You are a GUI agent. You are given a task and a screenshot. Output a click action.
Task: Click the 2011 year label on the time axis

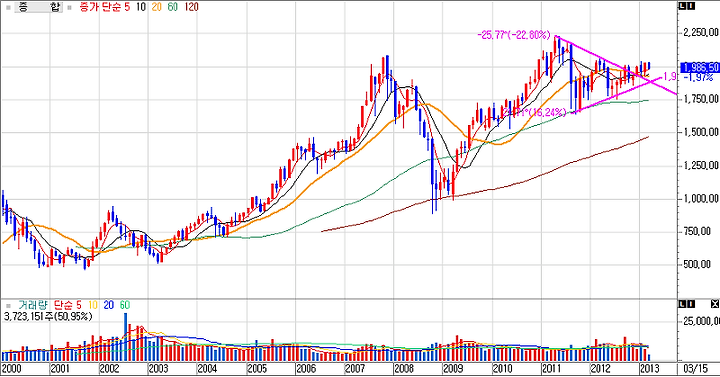coord(551,369)
